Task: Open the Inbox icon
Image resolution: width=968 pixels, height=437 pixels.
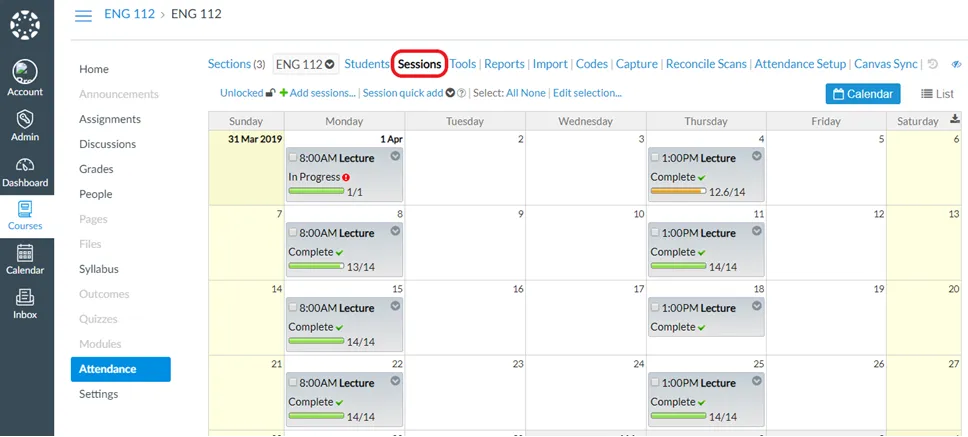Action: [25, 298]
